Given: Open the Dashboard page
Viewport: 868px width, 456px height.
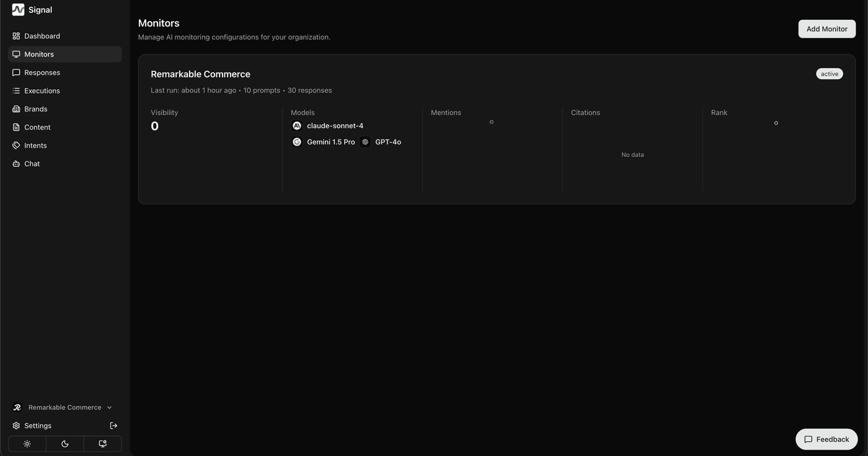Looking at the screenshot, I should pyautogui.click(x=65, y=36).
